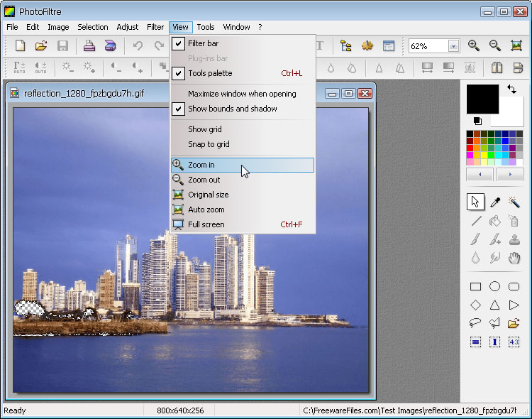Image resolution: width=532 pixels, height=419 pixels.
Task: Select the Clone stamp tool
Action: 514,239
